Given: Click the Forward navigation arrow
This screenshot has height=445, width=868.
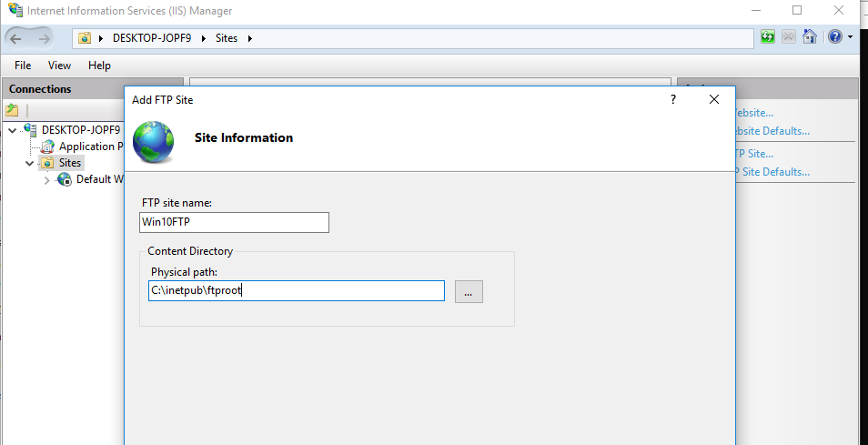Looking at the screenshot, I should point(45,37).
